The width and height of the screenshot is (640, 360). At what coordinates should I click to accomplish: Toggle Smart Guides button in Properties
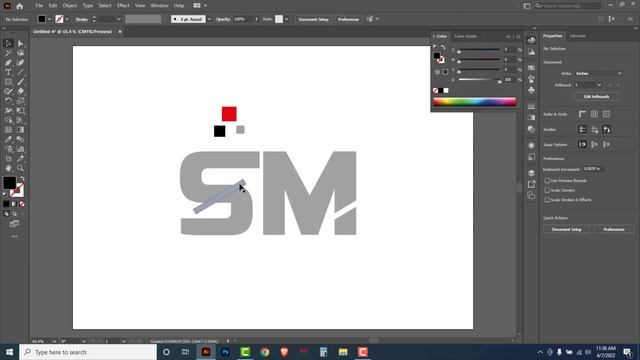(x=607, y=129)
